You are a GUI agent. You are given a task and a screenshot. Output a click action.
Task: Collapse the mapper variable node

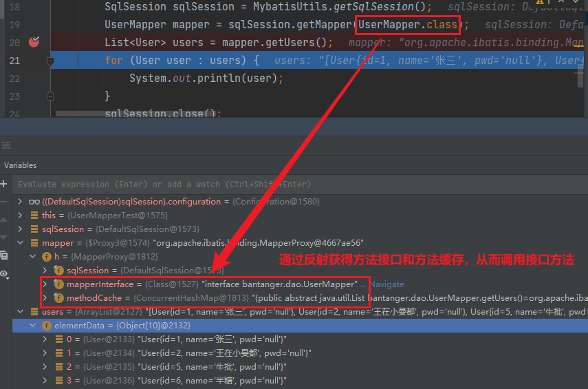(x=21, y=243)
